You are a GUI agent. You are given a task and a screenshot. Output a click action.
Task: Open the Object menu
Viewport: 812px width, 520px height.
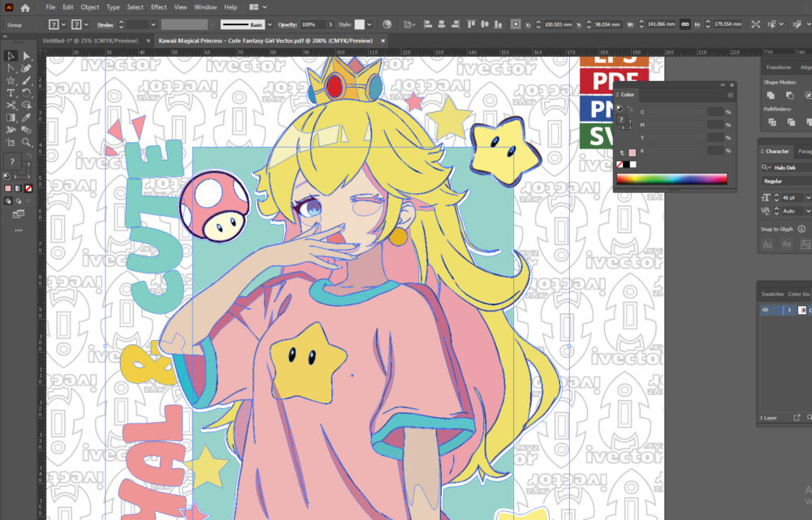(89, 7)
